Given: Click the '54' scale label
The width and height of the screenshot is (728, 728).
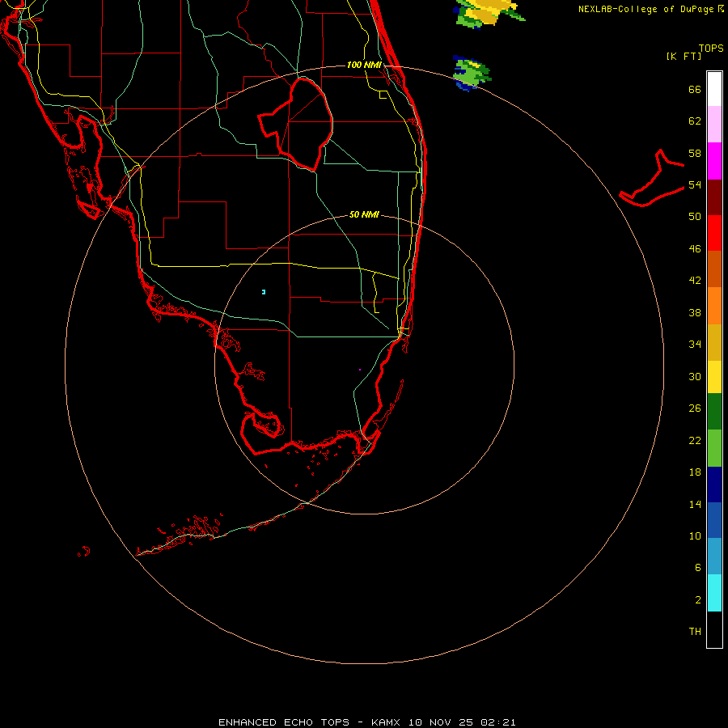Looking at the screenshot, I should tap(695, 184).
